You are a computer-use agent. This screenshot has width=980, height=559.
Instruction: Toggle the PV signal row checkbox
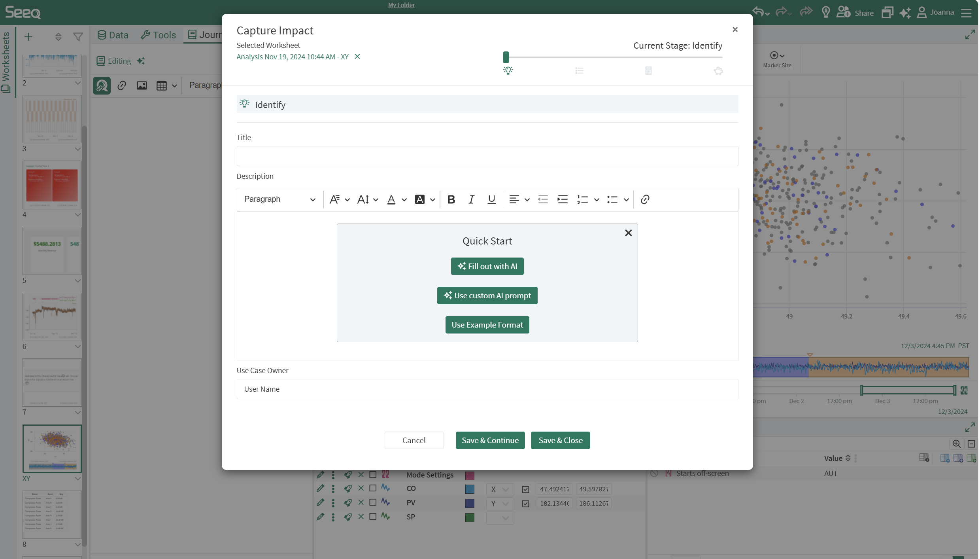[x=373, y=502]
